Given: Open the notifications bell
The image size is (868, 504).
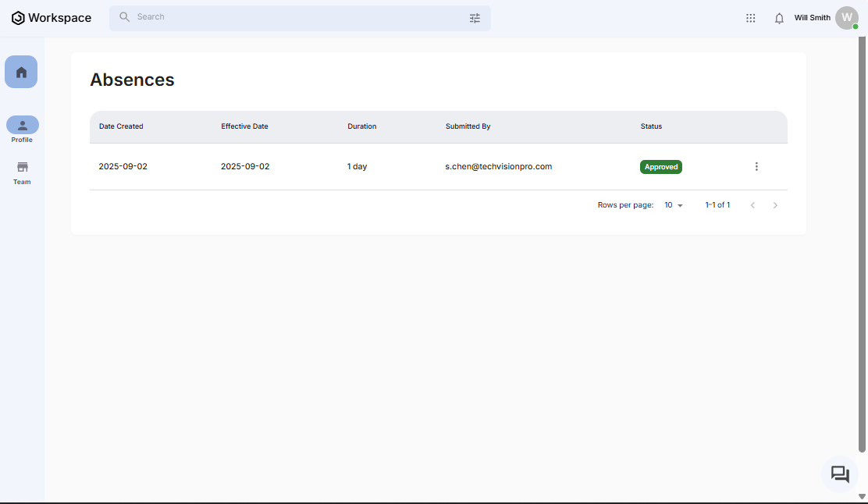Looking at the screenshot, I should [779, 18].
